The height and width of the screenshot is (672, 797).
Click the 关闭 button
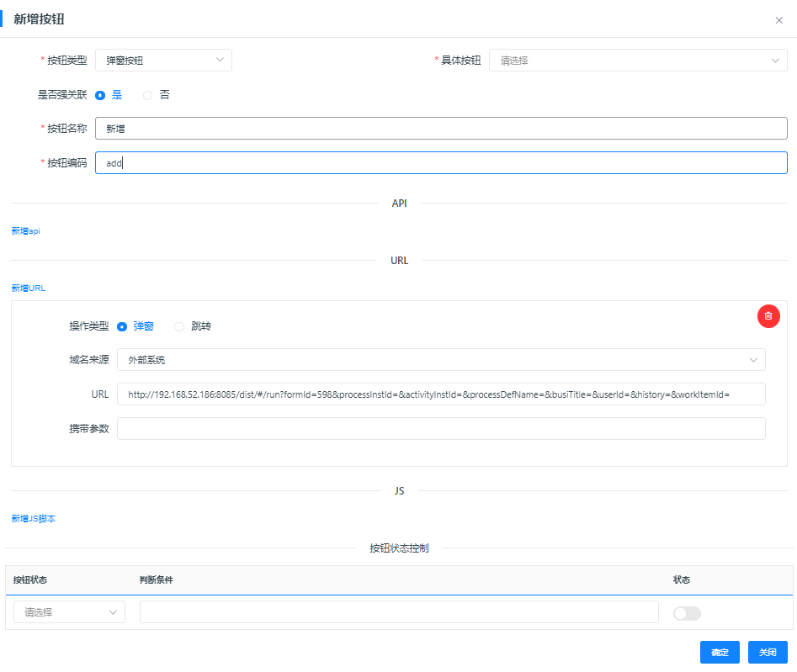[768, 652]
